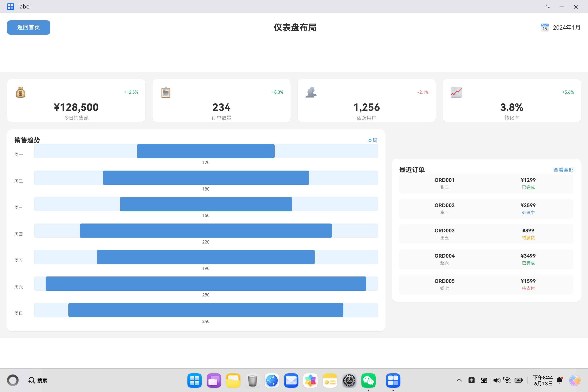Image resolution: width=588 pixels, height=392 pixels.
Task: Click the 周日 sales bar
Action: point(206,310)
